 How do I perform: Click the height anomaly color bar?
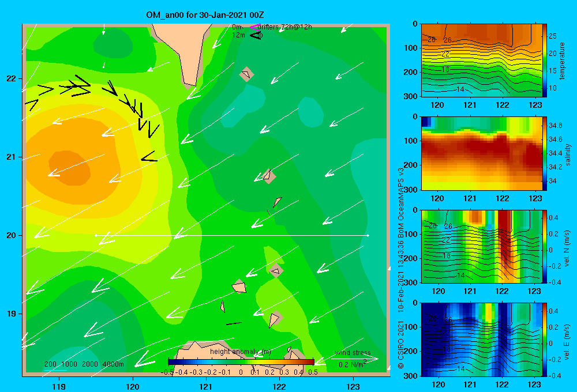(241, 362)
